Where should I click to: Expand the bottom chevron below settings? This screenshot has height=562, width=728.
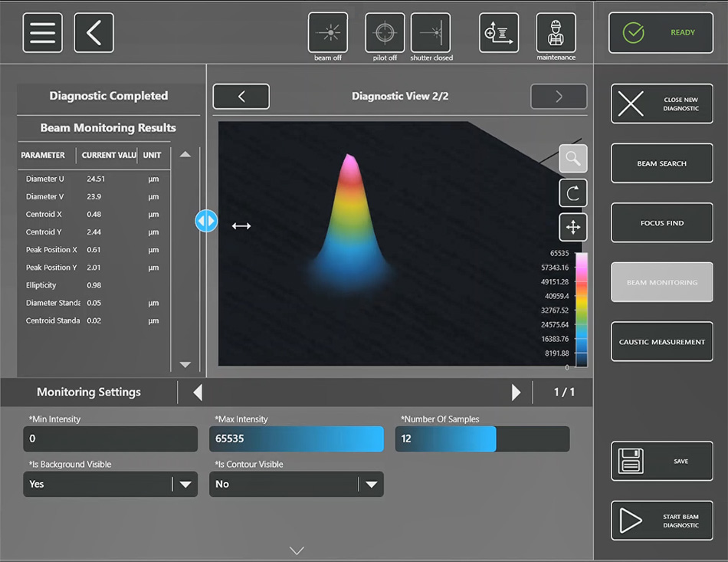pos(297,550)
